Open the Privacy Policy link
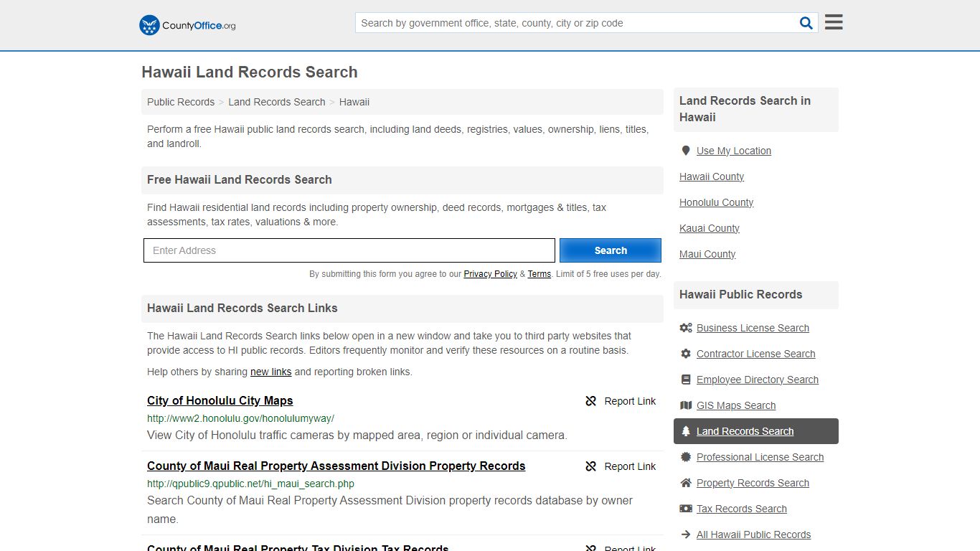 pyautogui.click(x=490, y=274)
